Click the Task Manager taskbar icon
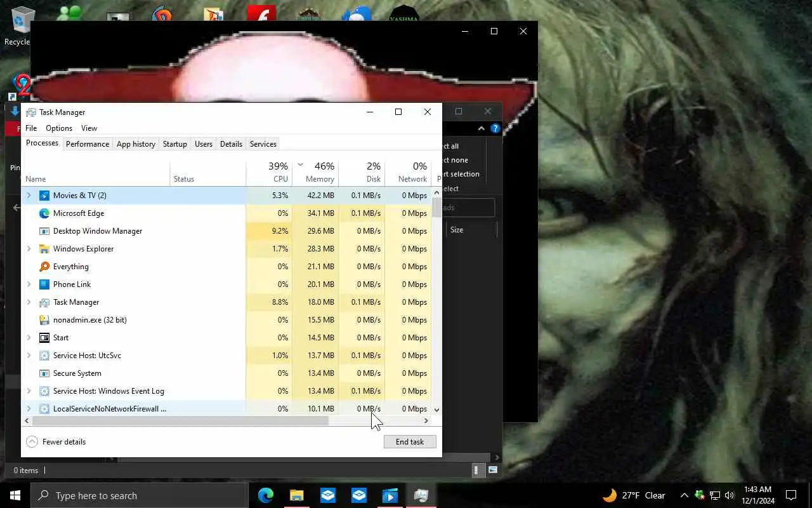This screenshot has width=812, height=508. coord(421,495)
